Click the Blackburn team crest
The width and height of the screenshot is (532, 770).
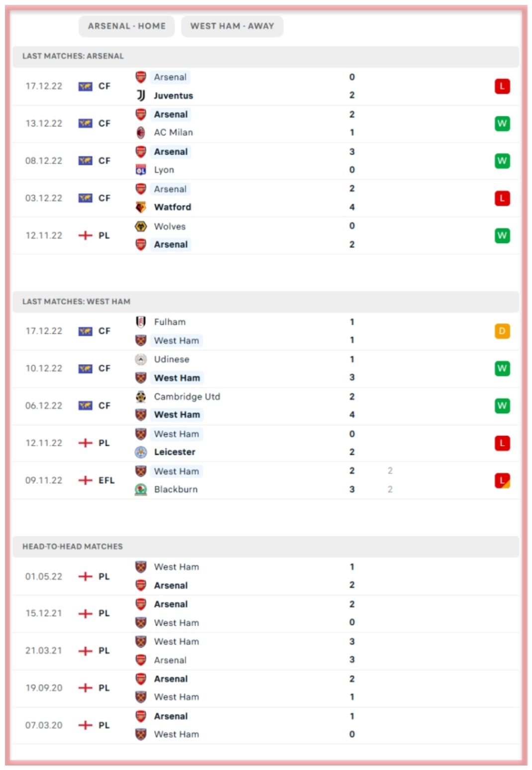(x=141, y=490)
